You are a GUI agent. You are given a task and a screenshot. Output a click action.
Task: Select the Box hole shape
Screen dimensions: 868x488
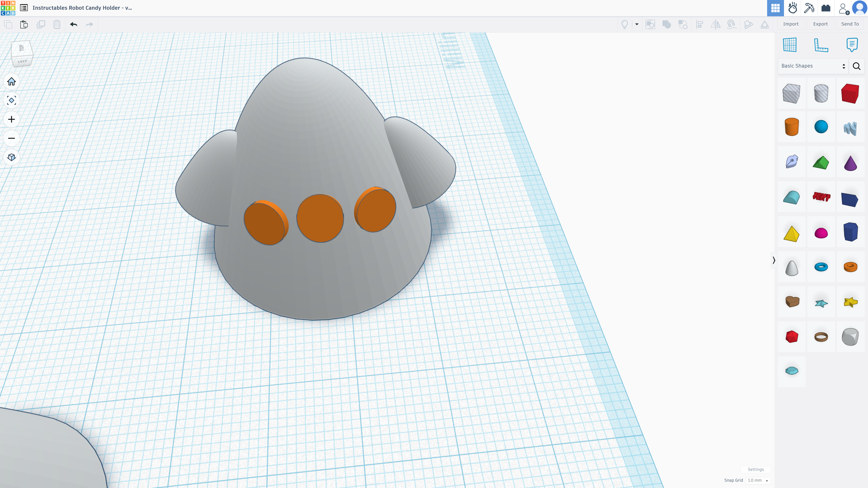(x=791, y=94)
